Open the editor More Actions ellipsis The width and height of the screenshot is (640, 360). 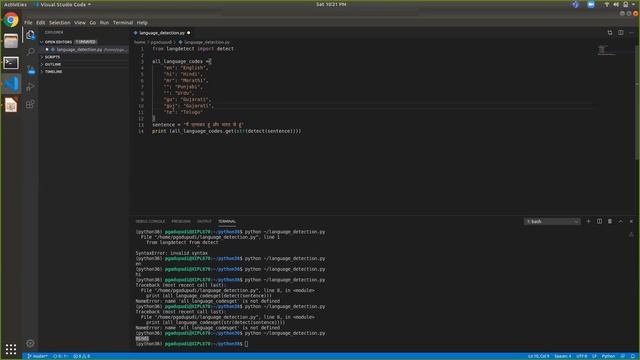pyautogui.click(x=631, y=33)
